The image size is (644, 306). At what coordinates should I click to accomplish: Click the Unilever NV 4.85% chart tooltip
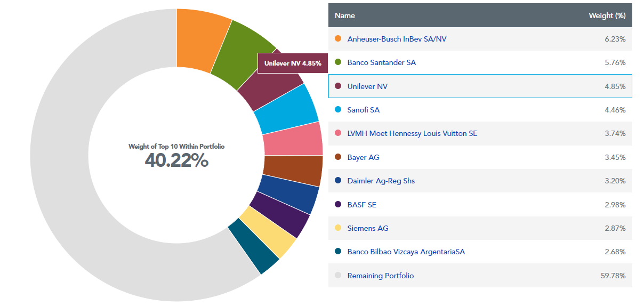[293, 63]
